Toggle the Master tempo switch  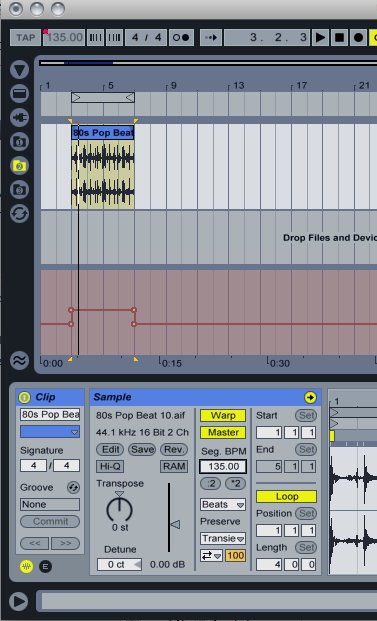(223, 432)
